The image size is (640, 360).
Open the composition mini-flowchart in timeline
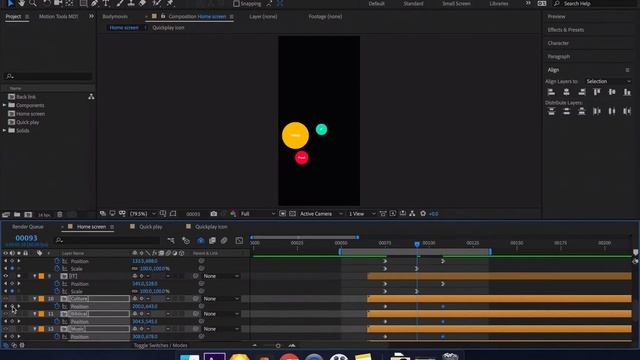(x=171, y=240)
